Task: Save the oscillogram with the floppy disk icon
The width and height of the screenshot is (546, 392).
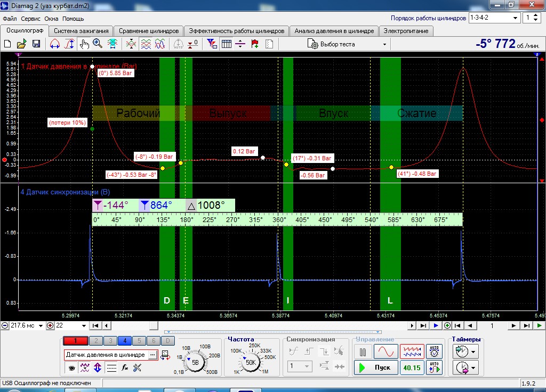Action: click(x=36, y=44)
